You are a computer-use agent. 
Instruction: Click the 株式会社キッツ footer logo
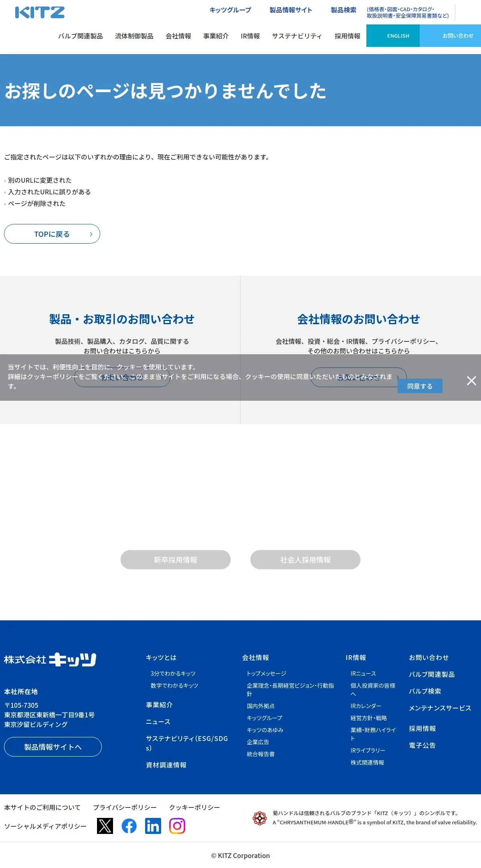click(x=50, y=659)
